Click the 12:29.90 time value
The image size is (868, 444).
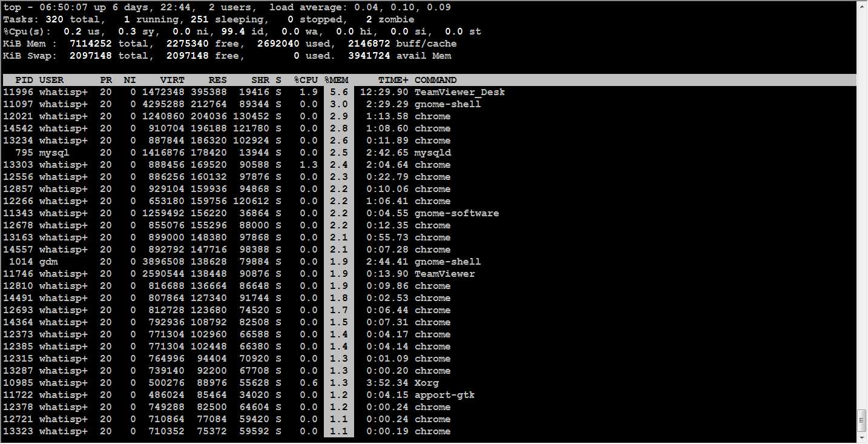pyautogui.click(x=384, y=92)
